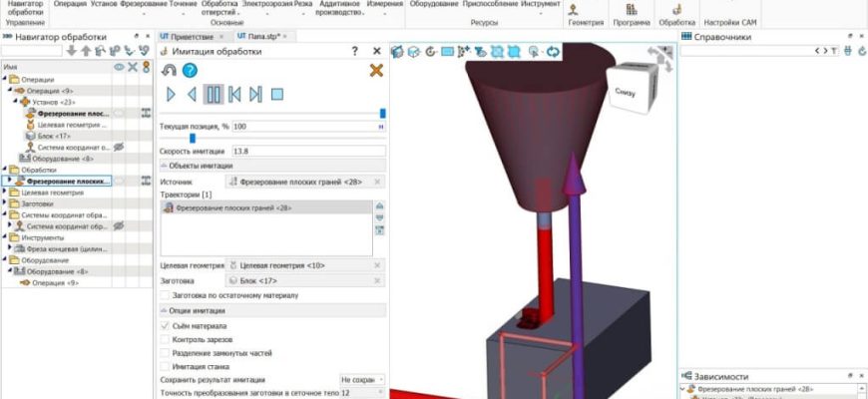Enable the Контроль зарезов checkbox

point(165,340)
